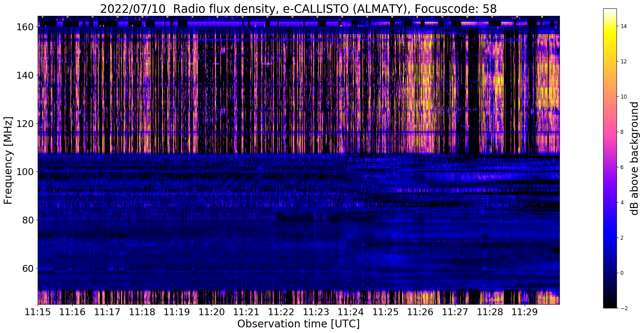Click the 140 frequency tick label

25,75
